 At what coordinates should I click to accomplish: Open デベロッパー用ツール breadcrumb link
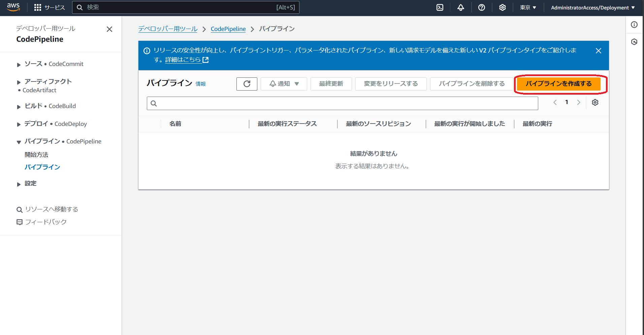point(168,29)
